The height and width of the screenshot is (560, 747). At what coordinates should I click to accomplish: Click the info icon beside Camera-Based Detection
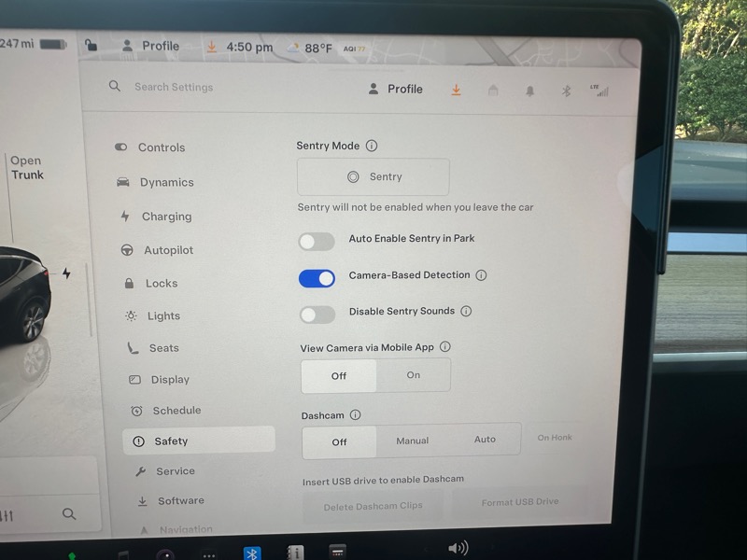point(481,275)
